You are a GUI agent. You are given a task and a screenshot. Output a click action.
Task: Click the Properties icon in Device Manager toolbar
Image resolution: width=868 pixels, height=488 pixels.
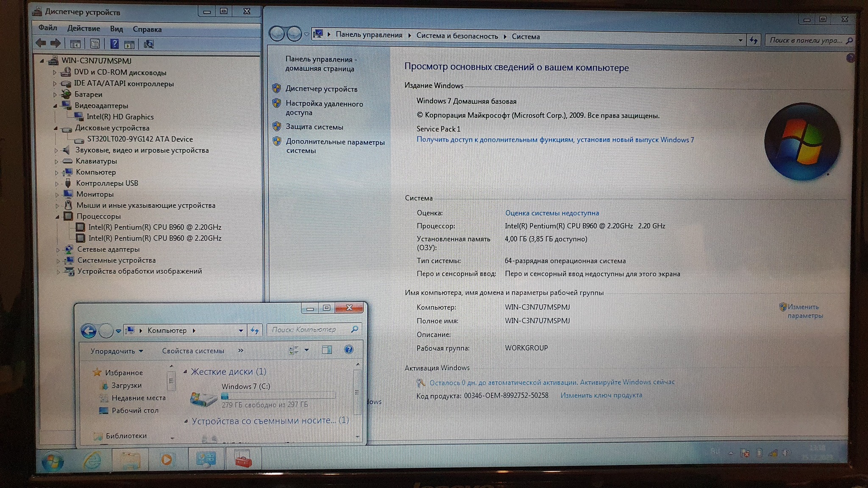click(95, 44)
